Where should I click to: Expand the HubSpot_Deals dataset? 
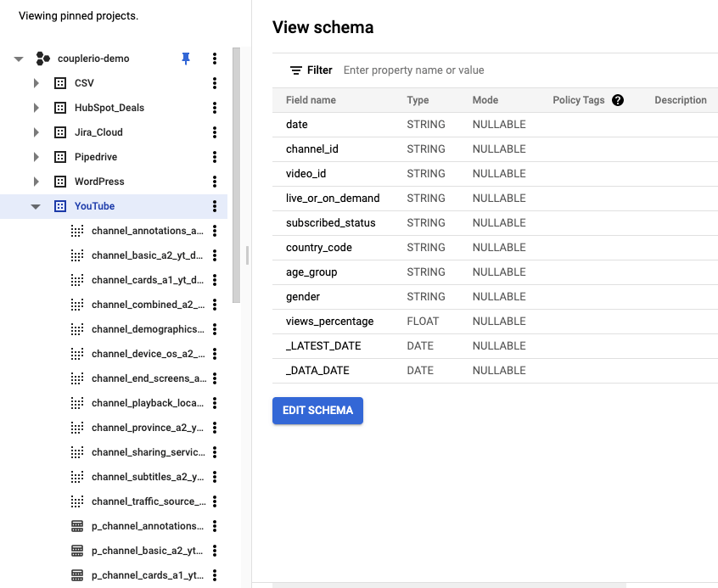36,108
